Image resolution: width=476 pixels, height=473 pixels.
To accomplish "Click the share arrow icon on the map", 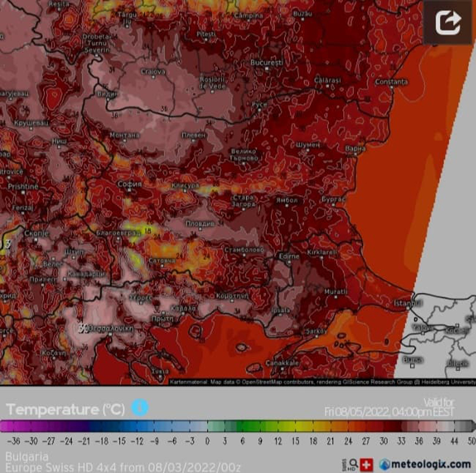I will tap(448, 23).
